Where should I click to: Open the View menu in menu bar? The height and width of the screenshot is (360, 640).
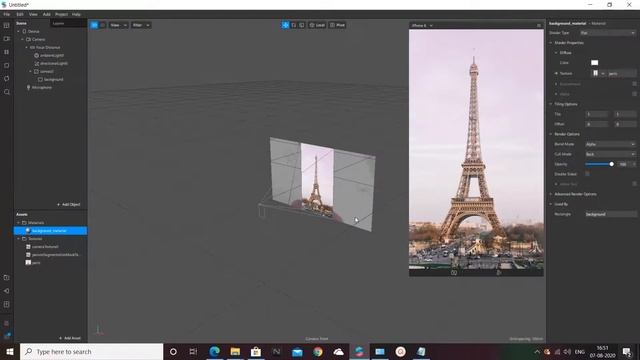33,14
